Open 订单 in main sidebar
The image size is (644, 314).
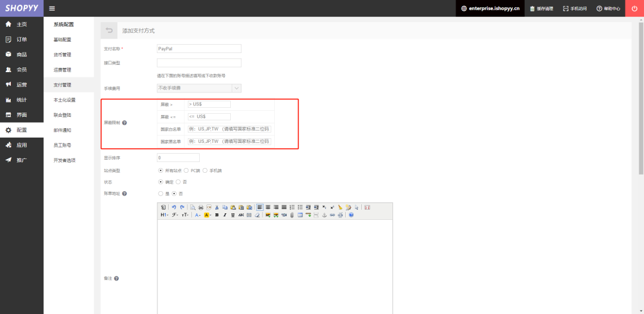coord(22,39)
